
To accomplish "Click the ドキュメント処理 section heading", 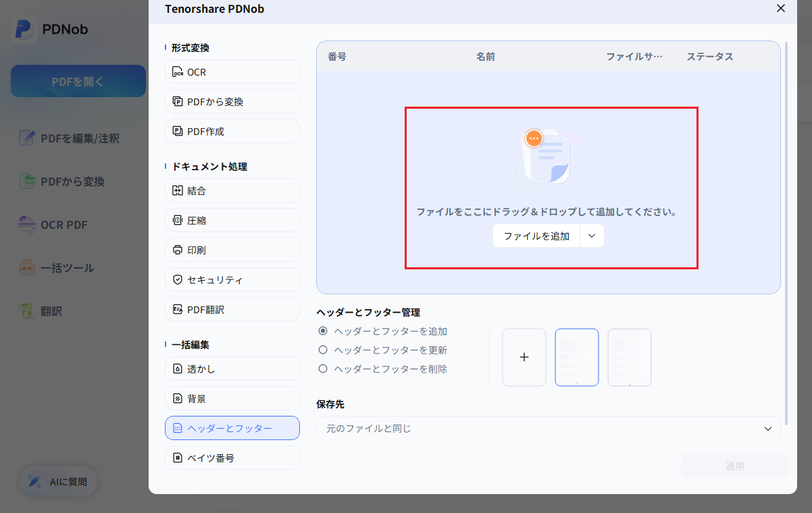I will point(209,167).
